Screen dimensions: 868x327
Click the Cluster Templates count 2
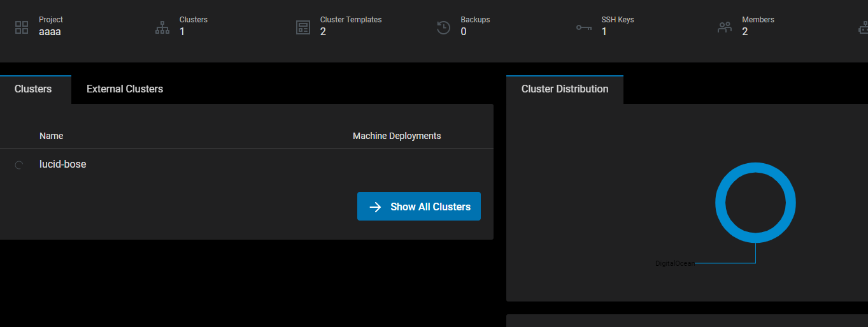[x=323, y=31]
